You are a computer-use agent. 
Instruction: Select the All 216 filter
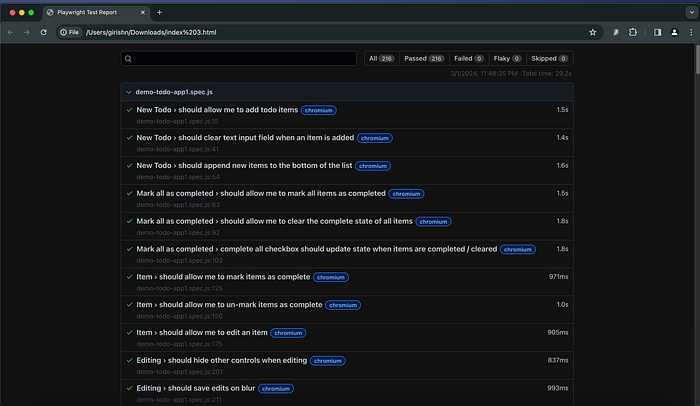[x=381, y=59]
